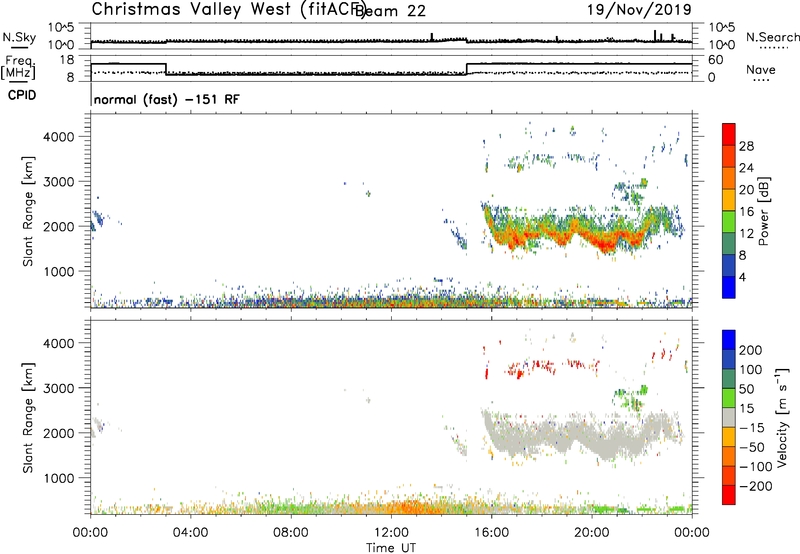This screenshot has height=554, width=800.
Task: Select the date '19/Nov/2019'
Action: coord(639,9)
